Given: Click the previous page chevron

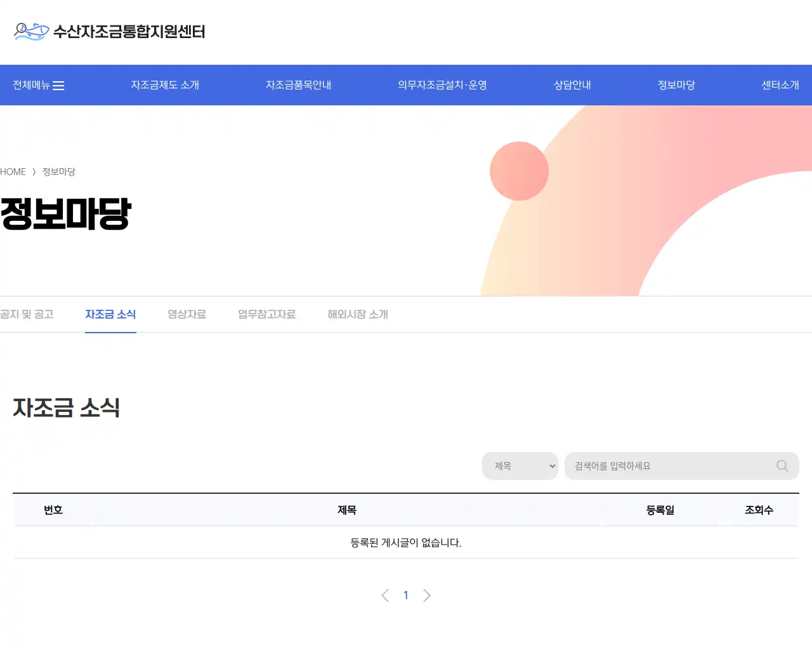Looking at the screenshot, I should point(385,595).
